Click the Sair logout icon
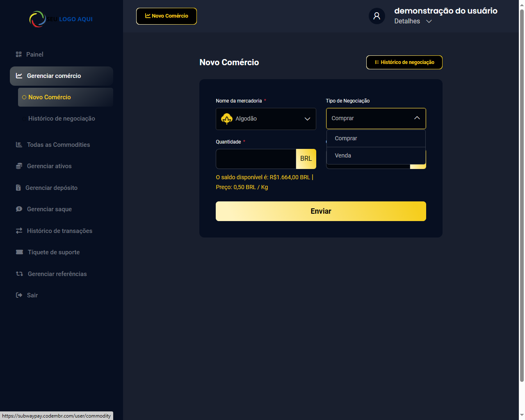Screen dimensions: 525x420 coord(19,295)
